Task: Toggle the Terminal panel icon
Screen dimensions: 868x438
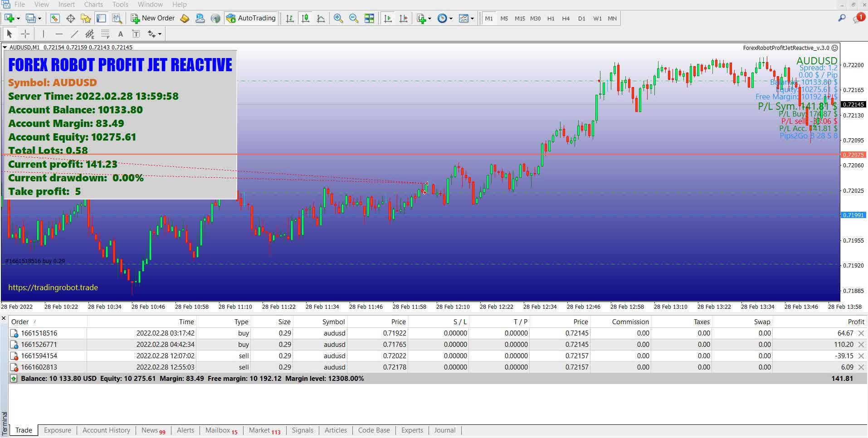Action: pyautogui.click(x=101, y=19)
